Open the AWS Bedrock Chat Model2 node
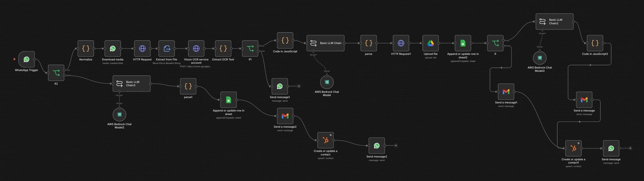Image resolution: width=644 pixels, height=181 pixels. 119,115
